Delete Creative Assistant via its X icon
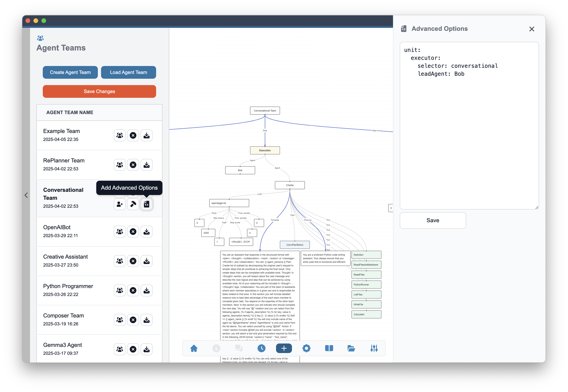This screenshot has height=392, width=568. tap(133, 261)
